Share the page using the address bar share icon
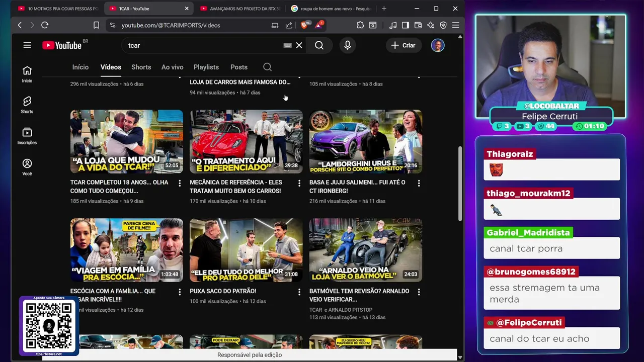Viewport: 644px width, 362px height. click(x=289, y=25)
